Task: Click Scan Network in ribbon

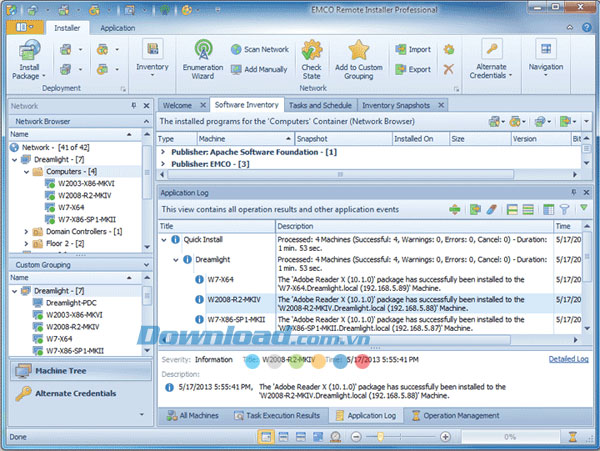Action: coord(260,49)
